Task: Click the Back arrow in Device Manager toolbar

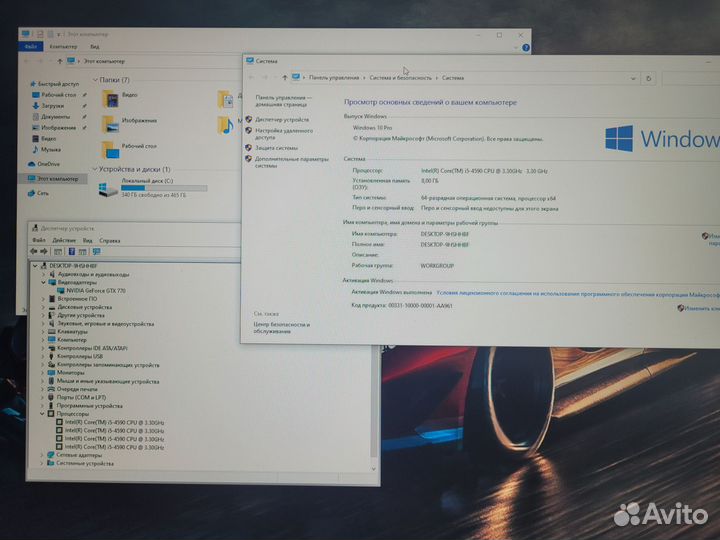Action: tap(34, 251)
